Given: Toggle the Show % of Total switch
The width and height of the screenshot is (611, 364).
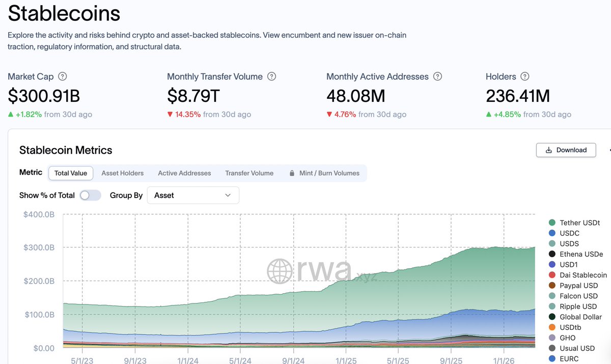Looking at the screenshot, I should [91, 195].
